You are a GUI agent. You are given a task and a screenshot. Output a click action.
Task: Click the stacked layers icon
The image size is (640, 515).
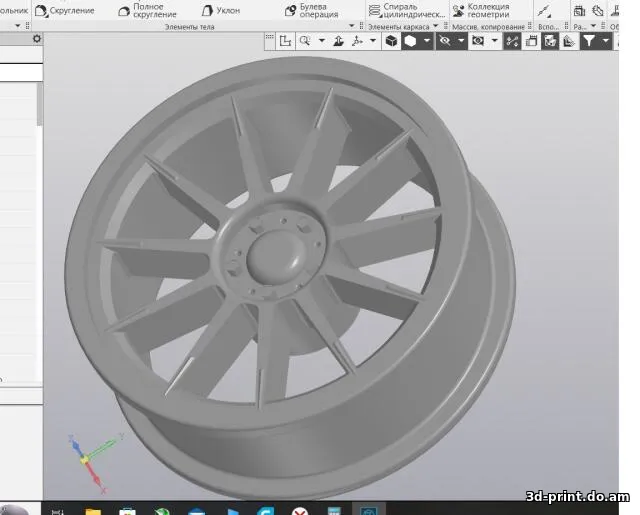click(x=569, y=41)
